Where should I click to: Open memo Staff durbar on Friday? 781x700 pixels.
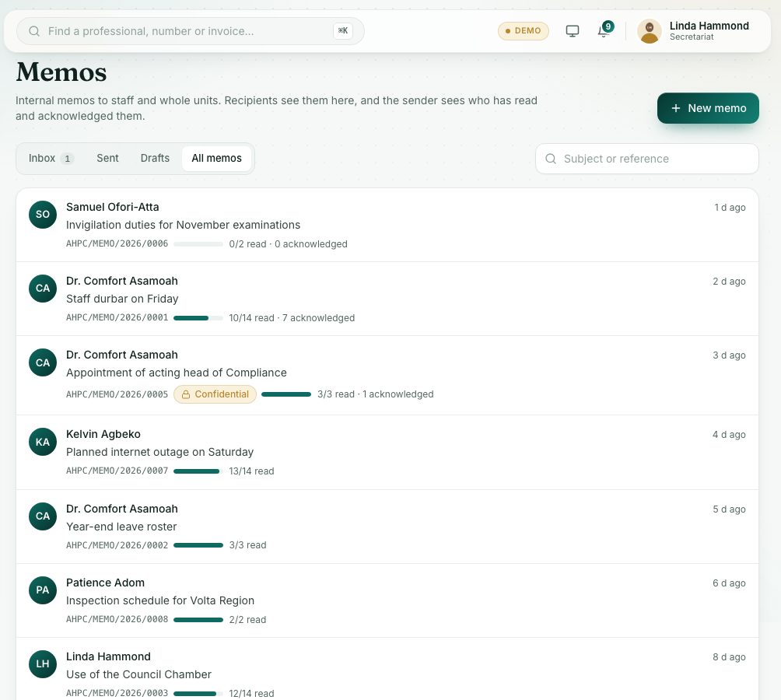pyautogui.click(x=387, y=299)
